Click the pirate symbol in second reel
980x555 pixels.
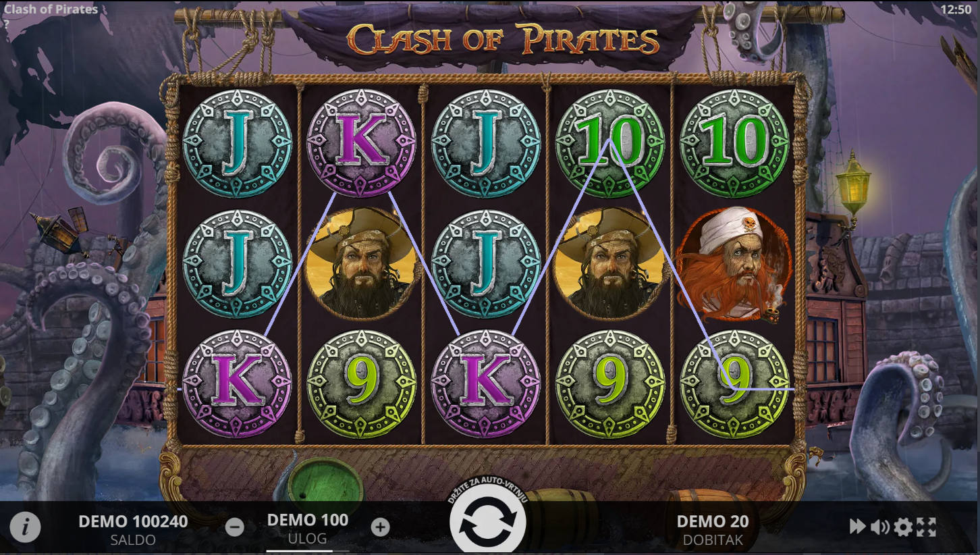pos(361,263)
